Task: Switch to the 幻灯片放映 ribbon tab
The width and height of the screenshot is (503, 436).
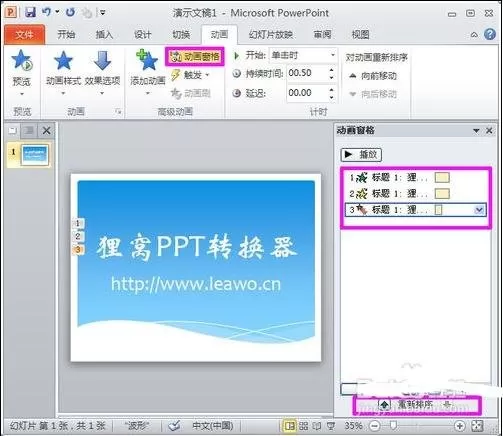Action: tap(271, 34)
